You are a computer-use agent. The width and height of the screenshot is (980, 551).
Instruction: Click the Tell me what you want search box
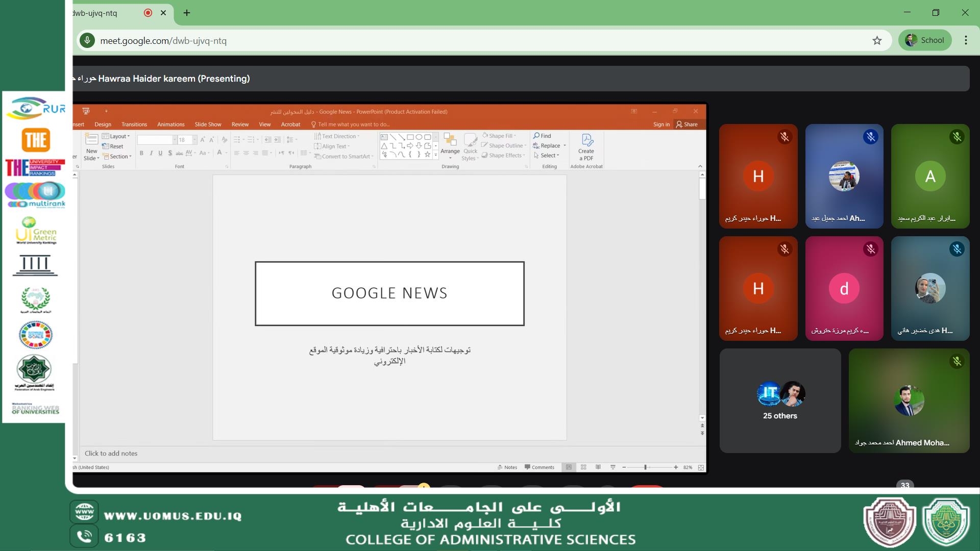click(x=351, y=124)
